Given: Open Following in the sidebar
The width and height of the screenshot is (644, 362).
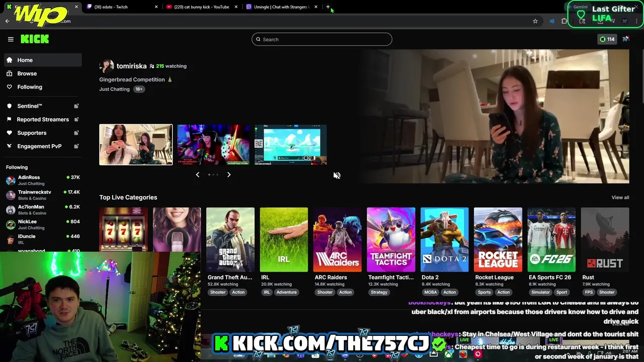Looking at the screenshot, I should click(43, 87).
